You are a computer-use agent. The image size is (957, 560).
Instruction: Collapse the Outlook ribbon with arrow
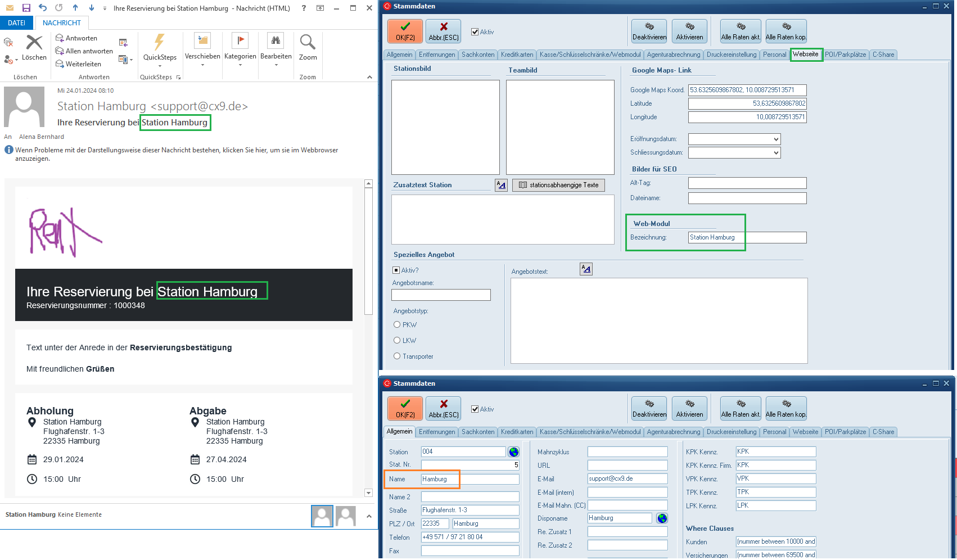pyautogui.click(x=369, y=77)
